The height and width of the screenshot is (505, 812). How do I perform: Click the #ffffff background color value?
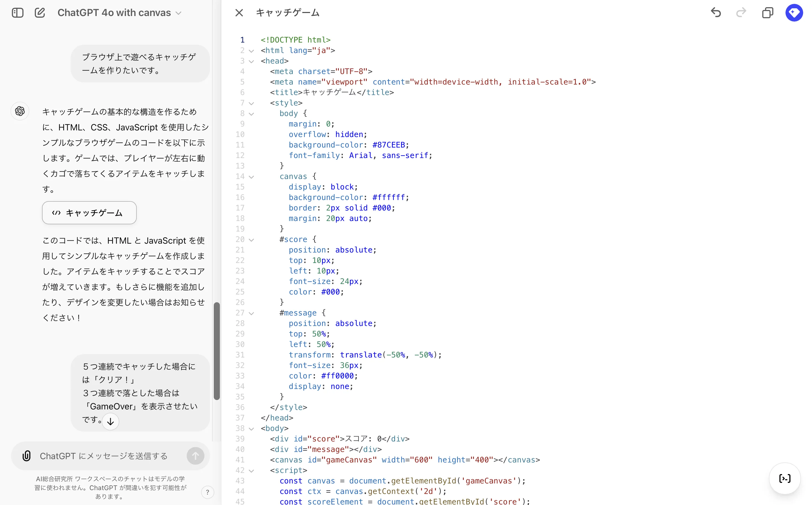pos(389,197)
